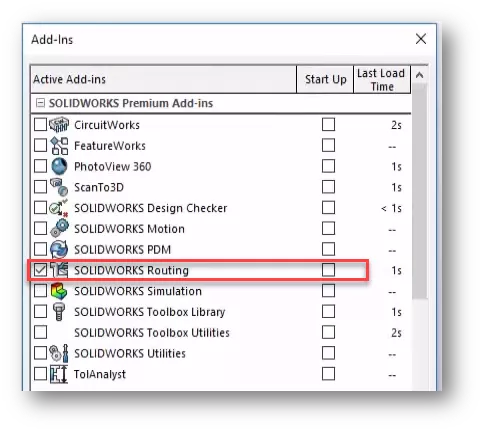Check Start Up box for CircuitWorks

click(x=328, y=125)
